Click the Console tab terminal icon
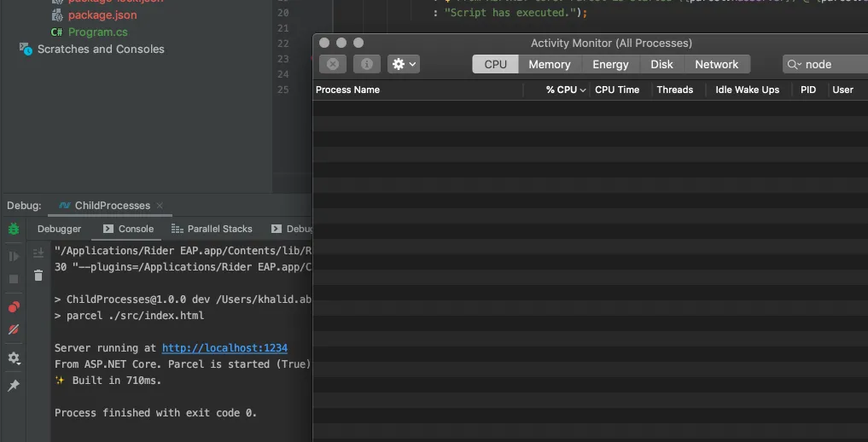The height and width of the screenshot is (442, 868). point(108,229)
